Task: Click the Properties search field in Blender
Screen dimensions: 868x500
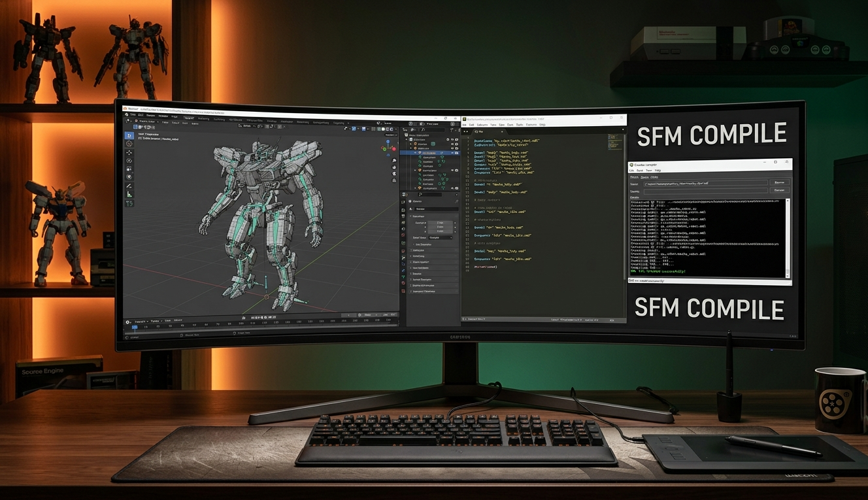Action: point(429,194)
